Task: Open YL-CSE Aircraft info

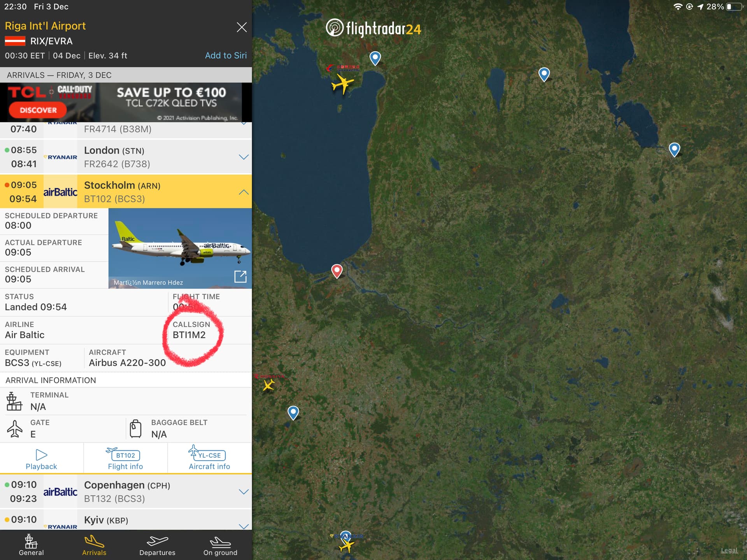Action: (x=209, y=459)
